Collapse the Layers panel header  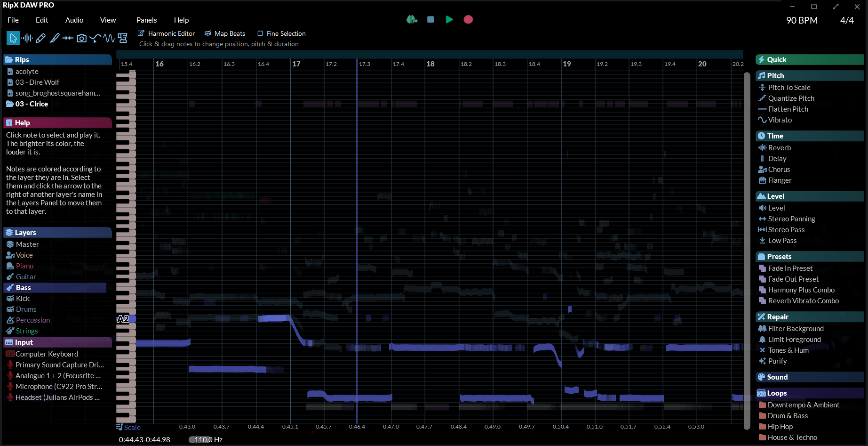(57, 233)
